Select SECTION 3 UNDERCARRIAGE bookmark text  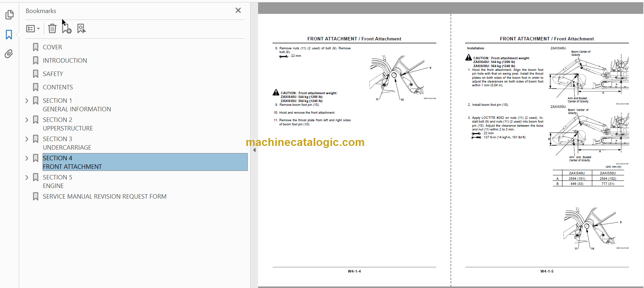pyautogui.click(x=67, y=143)
